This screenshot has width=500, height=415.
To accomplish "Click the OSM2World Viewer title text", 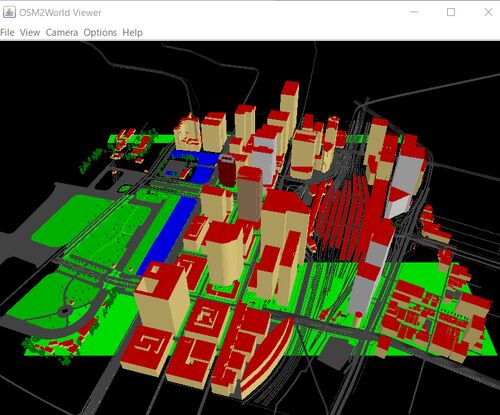I will coord(60,13).
